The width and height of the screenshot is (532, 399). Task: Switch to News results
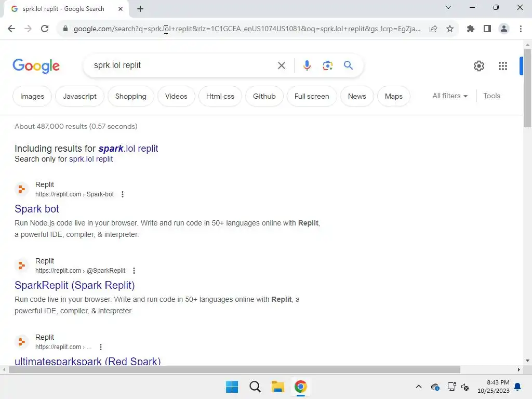click(357, 96)
